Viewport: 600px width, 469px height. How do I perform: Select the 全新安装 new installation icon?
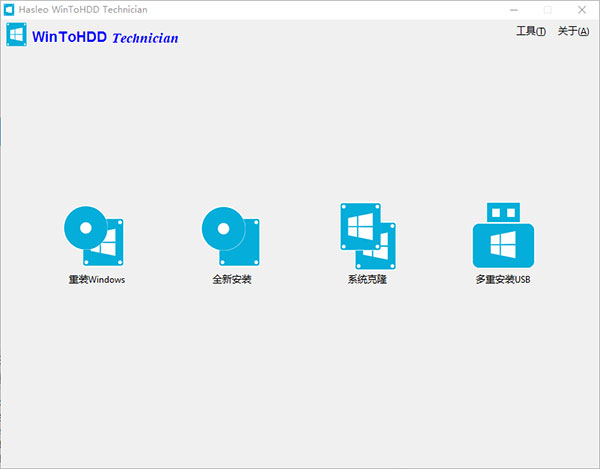pos(231,236)
